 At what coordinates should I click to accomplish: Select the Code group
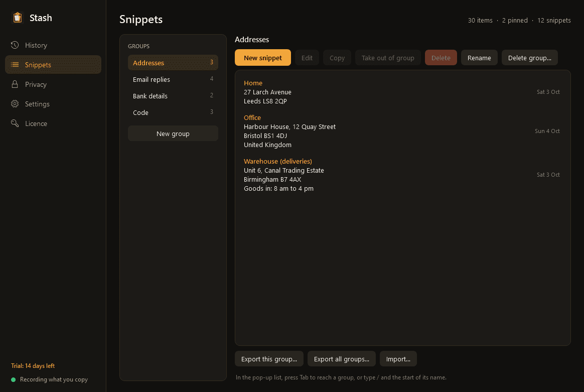173,112
